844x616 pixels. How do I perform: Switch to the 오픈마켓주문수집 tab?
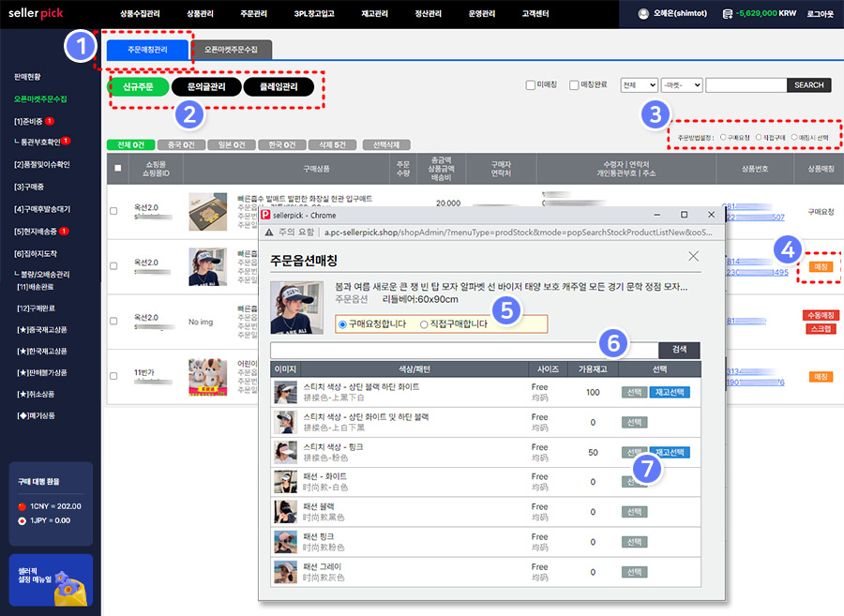pos(232,50)
